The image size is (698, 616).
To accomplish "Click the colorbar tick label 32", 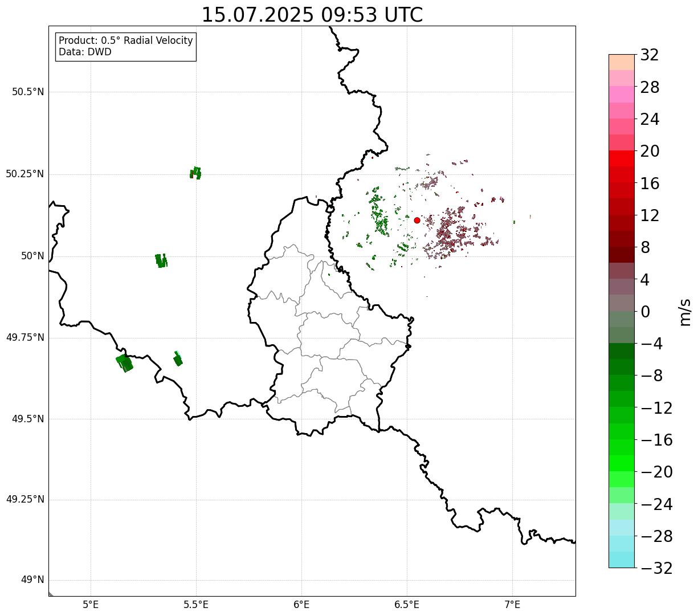I will tap(650, 55).
